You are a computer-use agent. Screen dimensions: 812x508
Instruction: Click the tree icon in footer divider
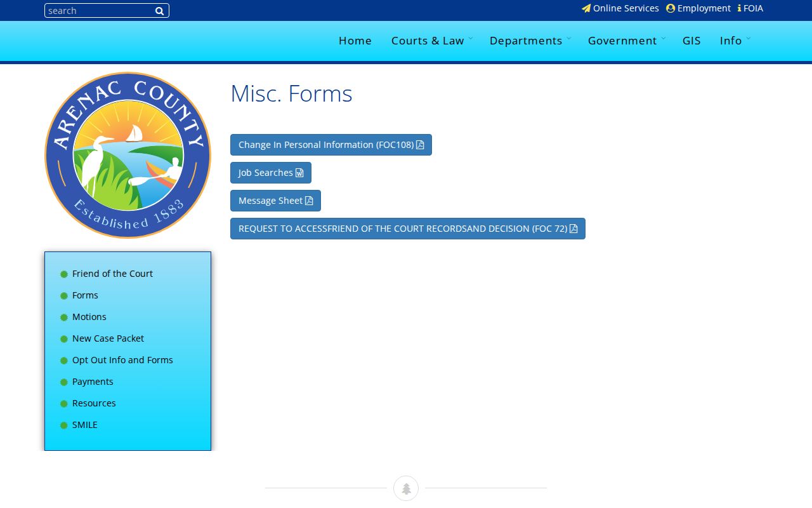coord(406,488)
